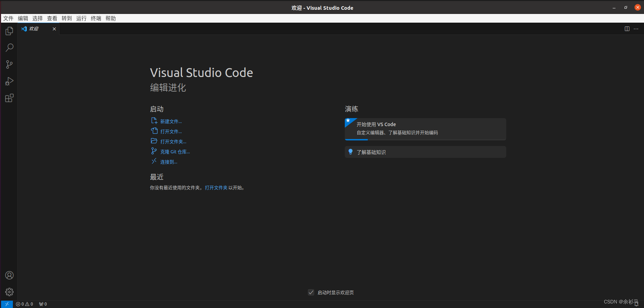The height and width of the screenshot is (308, 644).
Task: Click the star badge on 开始使用 VS Code card
Action: click(348, 121)
